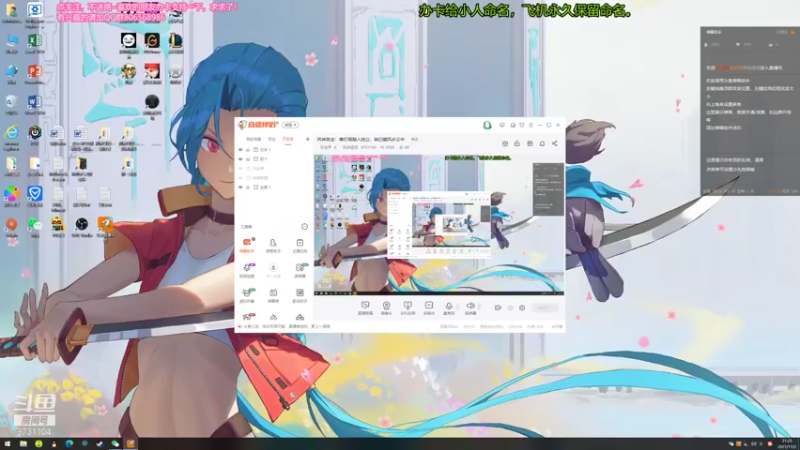
Task: Click the third monitor icon on bottom bar
Action: tap(407, 307)
